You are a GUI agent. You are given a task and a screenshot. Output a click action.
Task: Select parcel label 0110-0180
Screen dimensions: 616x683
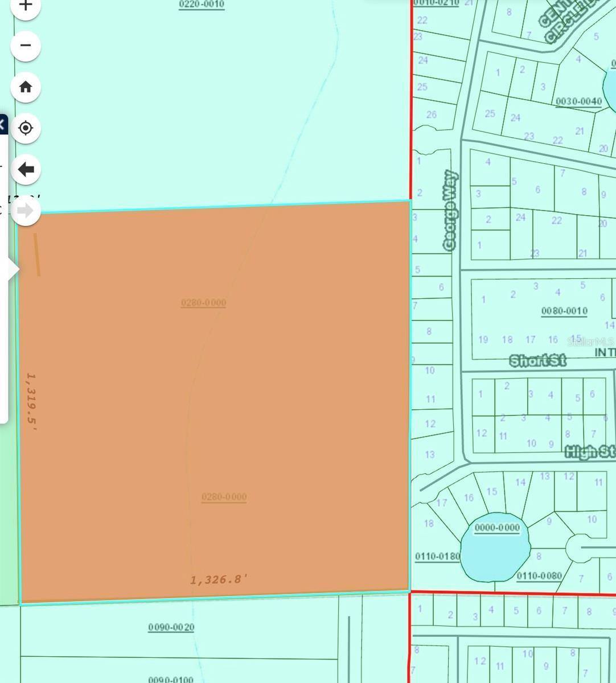[437, 556]
